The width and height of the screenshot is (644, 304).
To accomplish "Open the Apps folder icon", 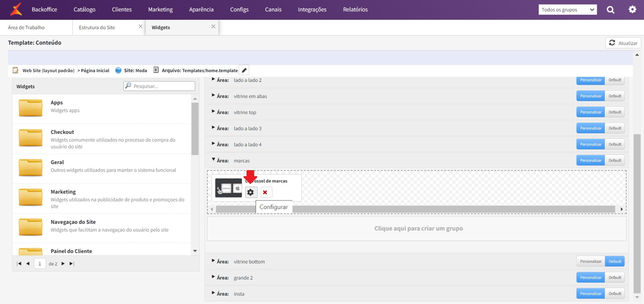I will tap(31, 108).
